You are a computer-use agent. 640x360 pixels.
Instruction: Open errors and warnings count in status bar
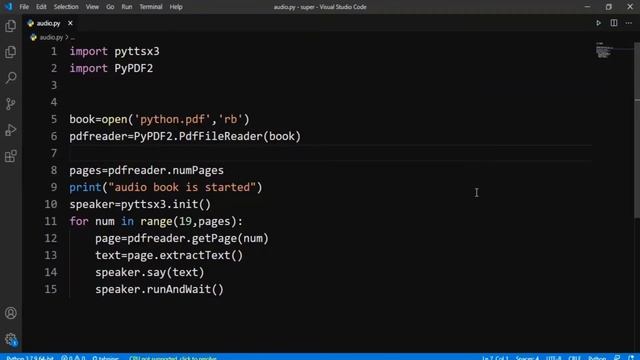73,357
